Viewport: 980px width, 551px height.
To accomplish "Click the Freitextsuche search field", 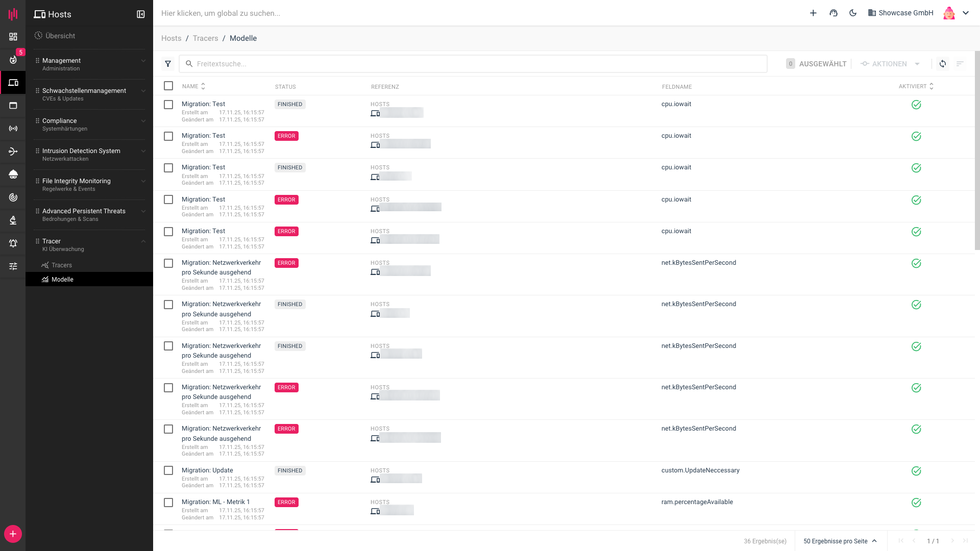I will 472,64.
